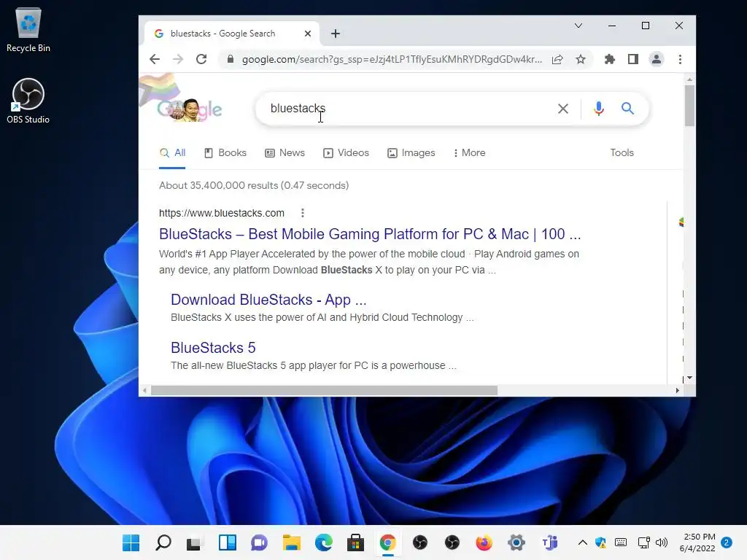Viewport: 747px width, 560px height.
Task: Open the Chat app on taskbar
Action: (259, 542)
